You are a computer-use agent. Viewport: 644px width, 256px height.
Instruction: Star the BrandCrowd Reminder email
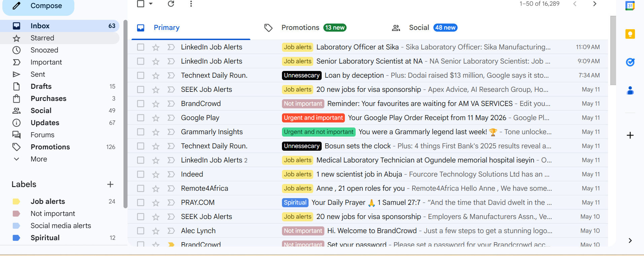click(155, 104)
